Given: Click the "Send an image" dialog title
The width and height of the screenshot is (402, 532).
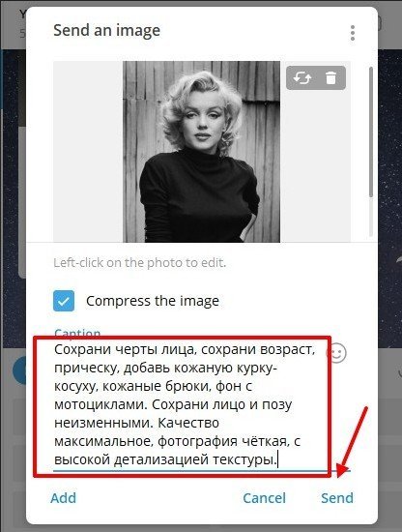Looking at the screenshot, I should point(106,31).
